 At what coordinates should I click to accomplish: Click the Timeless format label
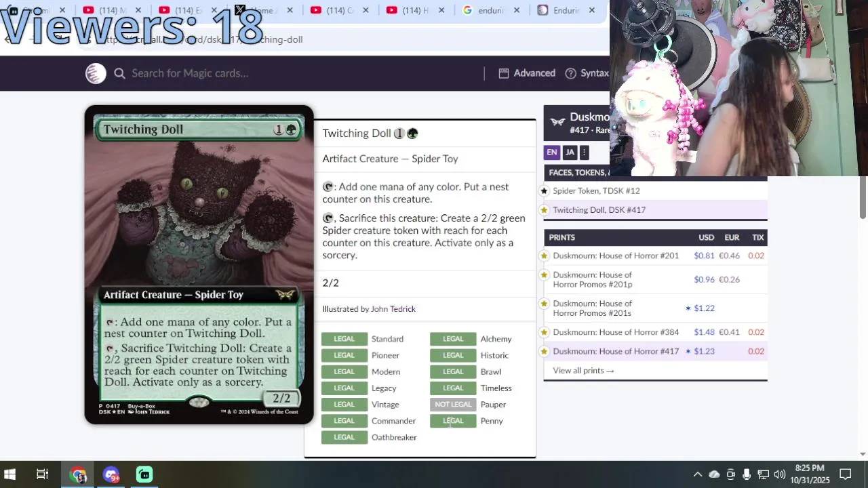tap(496, 388)
